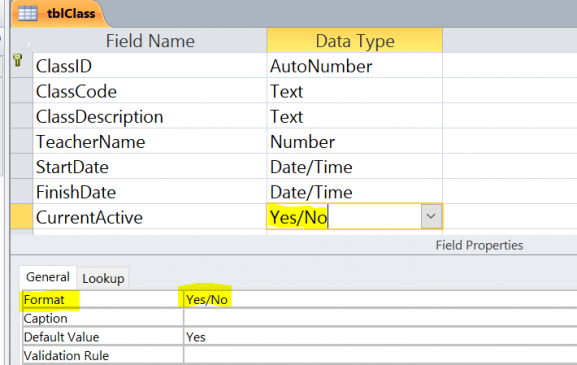Select the General properties tab

click(x=47, y=277)
